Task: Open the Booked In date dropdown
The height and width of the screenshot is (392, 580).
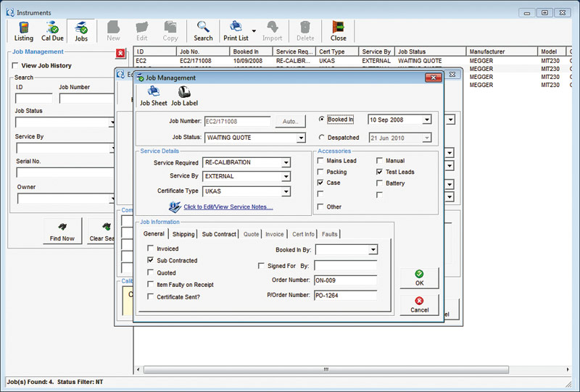Action: pyautogui.click(x=426, y=120)
